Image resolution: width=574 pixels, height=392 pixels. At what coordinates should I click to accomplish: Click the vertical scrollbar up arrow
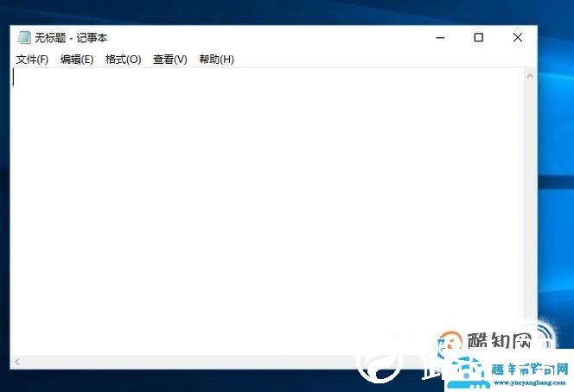click(530, 76)
